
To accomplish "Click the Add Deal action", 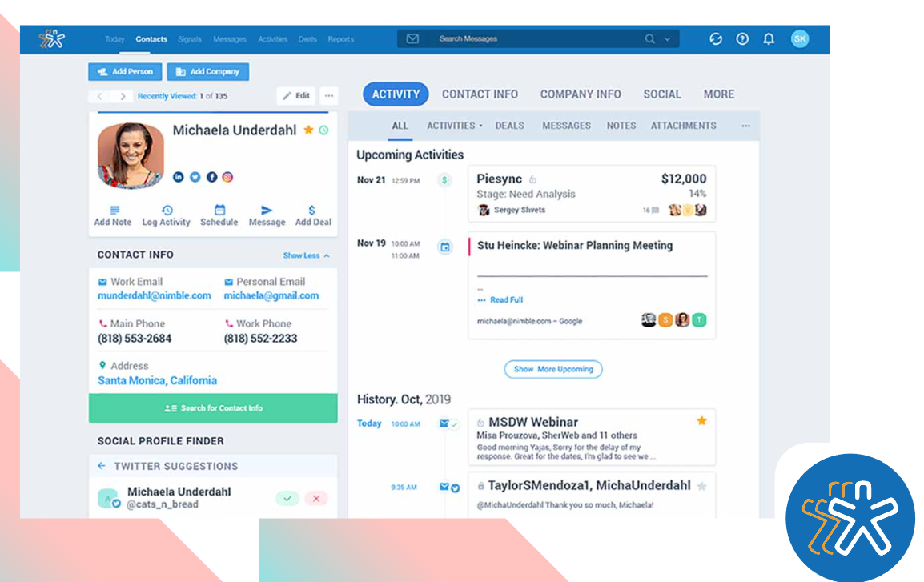I will tap(313, 216).
